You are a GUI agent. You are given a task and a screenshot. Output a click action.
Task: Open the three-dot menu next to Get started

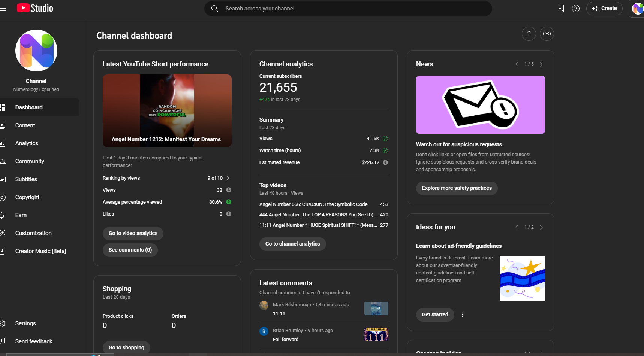(463, 315)
